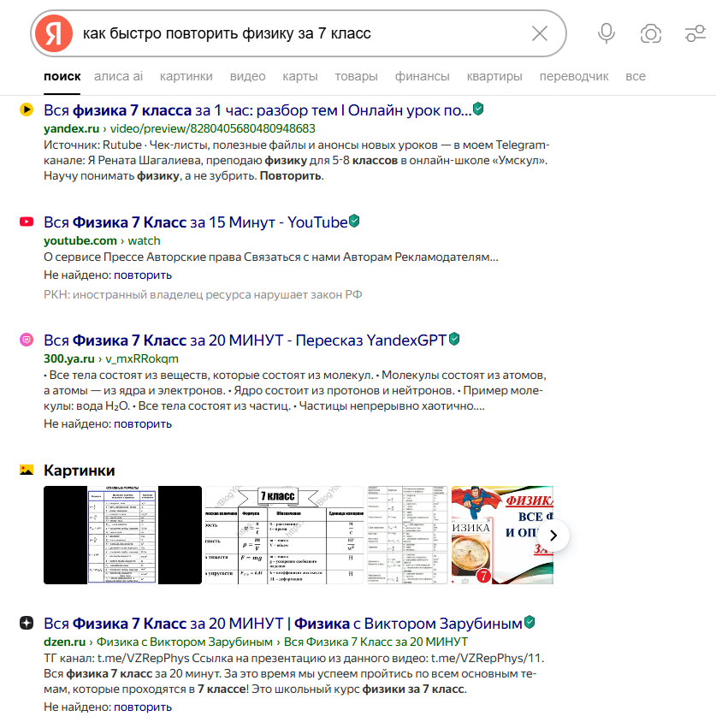The width and height of the screenshot is (716, 728).
Task: Click 'повторить' link under Dzen result
Action: coord(143,707)
